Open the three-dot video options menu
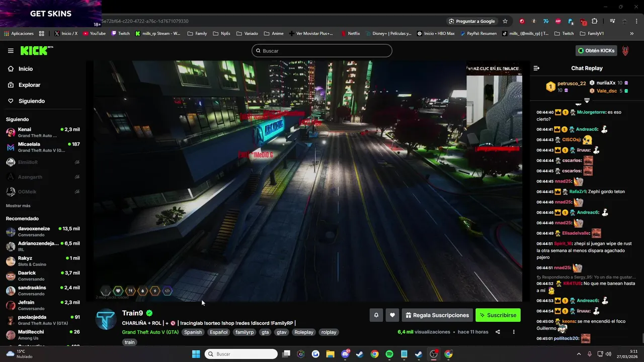 (514, 332)
